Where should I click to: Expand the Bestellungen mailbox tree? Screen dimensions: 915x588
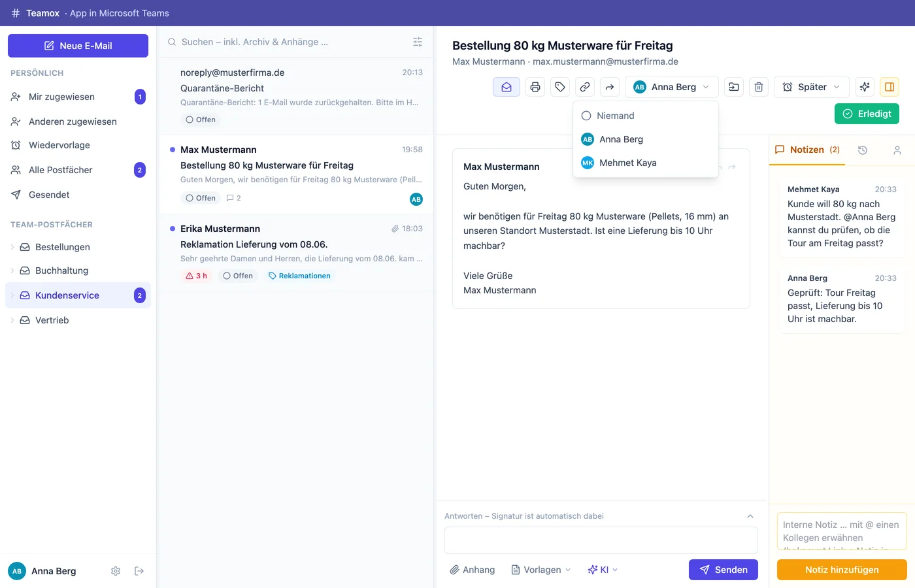click(x=12, y=247)
